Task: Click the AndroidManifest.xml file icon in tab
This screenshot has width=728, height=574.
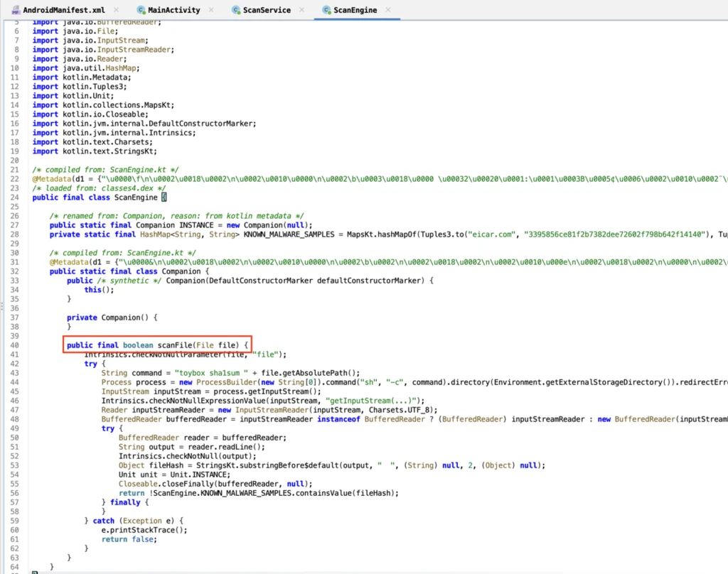Action: (16, 11)
